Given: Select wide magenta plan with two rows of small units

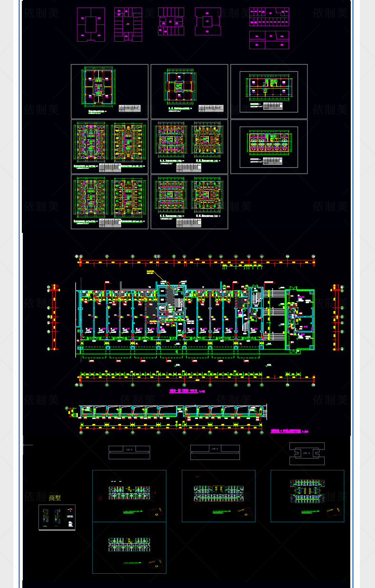Looking at the screenshot, I should [x=269, y=16].
